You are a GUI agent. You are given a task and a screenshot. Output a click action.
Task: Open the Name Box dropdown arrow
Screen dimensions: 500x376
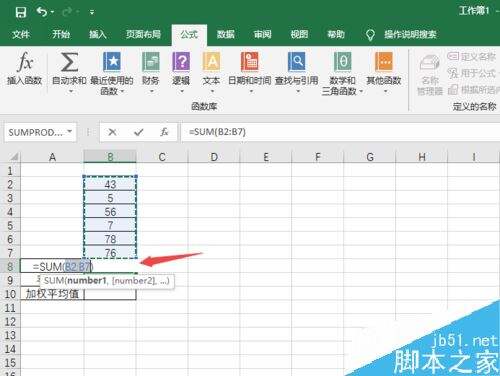70,132
